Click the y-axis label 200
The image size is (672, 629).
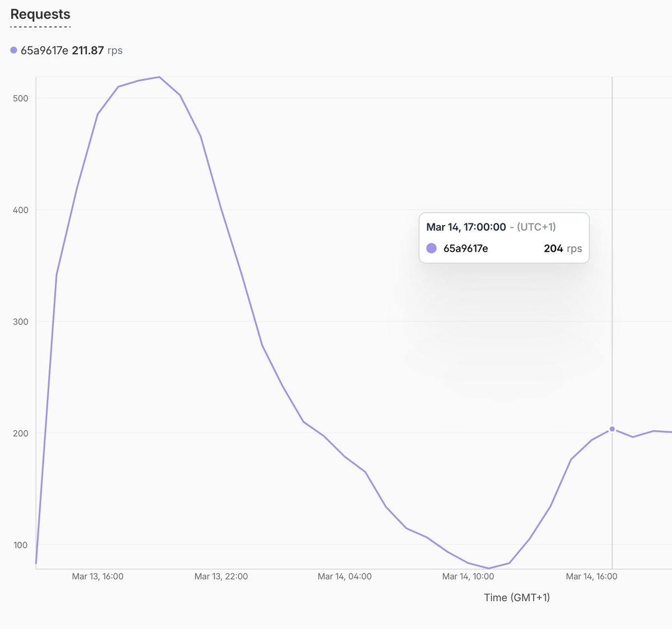click(x=20, y=433)
